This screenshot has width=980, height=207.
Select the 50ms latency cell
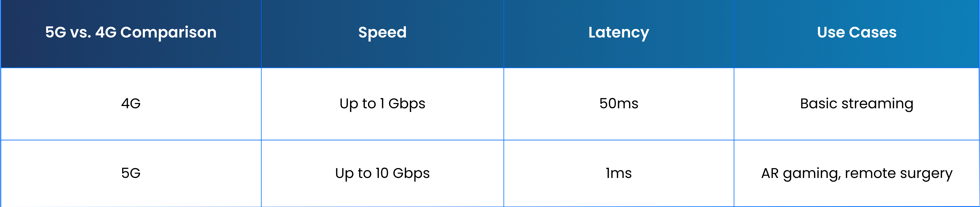(x=619, y=104)
